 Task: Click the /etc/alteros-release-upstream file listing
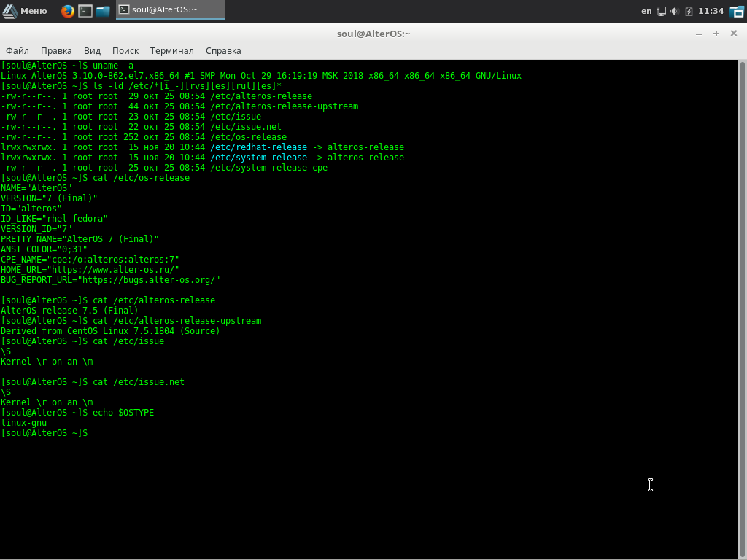(x=179, y=106)
